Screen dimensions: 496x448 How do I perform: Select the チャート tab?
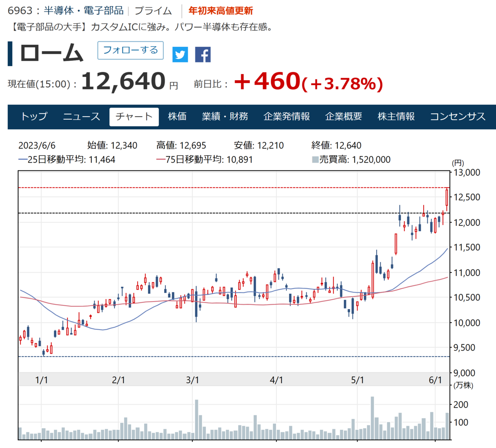click(x=134, y=117)
